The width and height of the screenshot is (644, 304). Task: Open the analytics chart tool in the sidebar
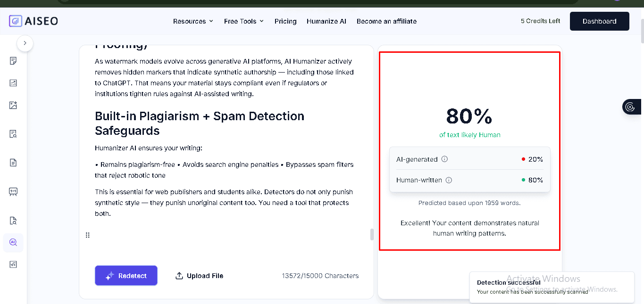13,83
